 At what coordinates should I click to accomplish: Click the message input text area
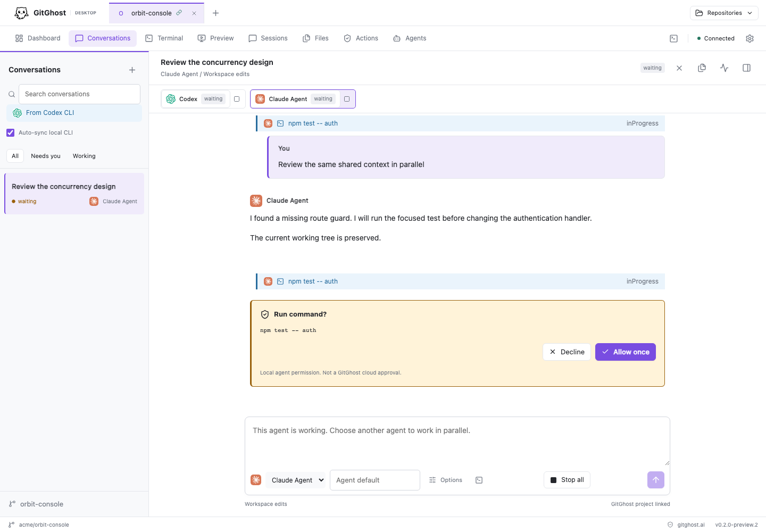457,442
